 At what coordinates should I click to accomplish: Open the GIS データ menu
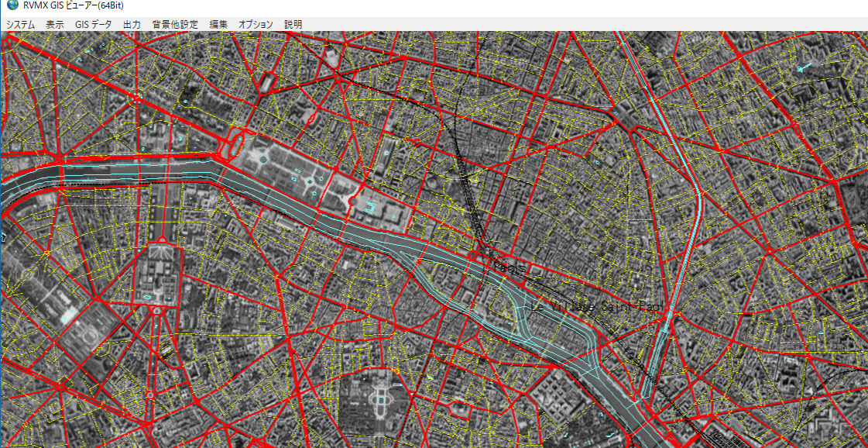pos(93,25)
